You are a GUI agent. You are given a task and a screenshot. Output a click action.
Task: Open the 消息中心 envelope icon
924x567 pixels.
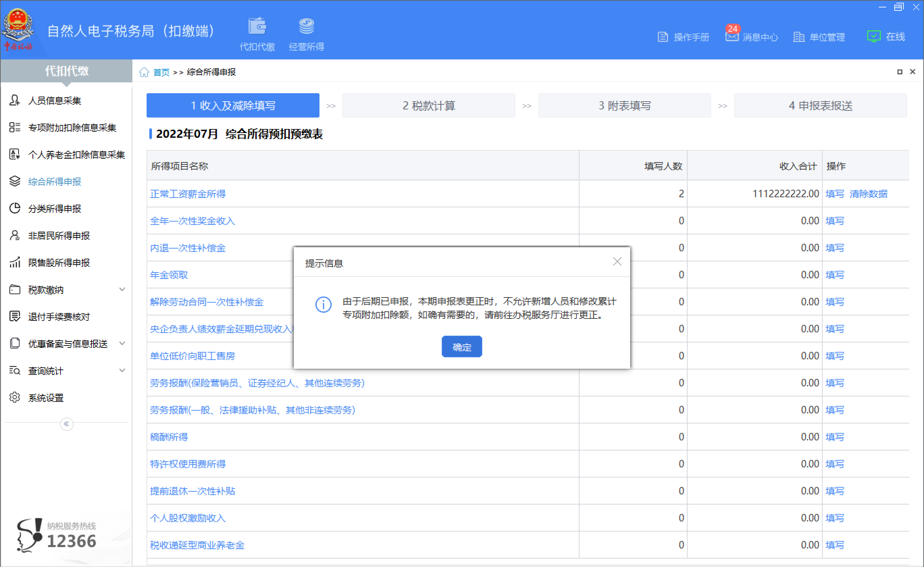tap(731, 36)
